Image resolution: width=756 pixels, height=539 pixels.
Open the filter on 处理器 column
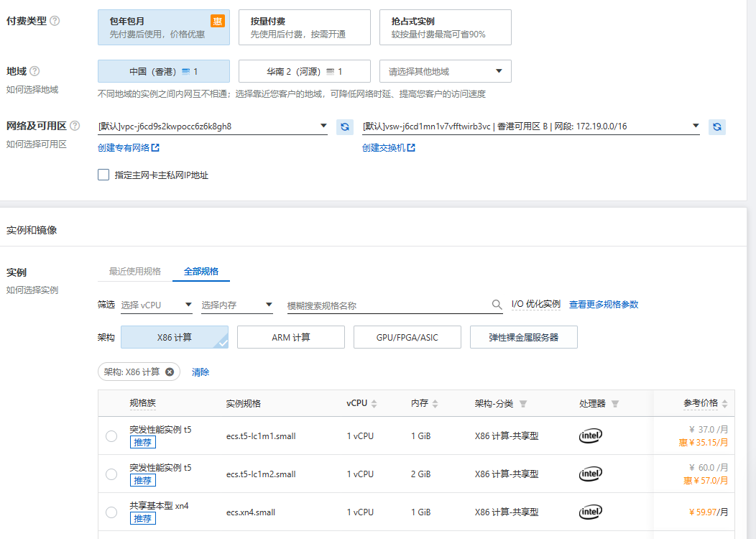click(x=614, y=403)
